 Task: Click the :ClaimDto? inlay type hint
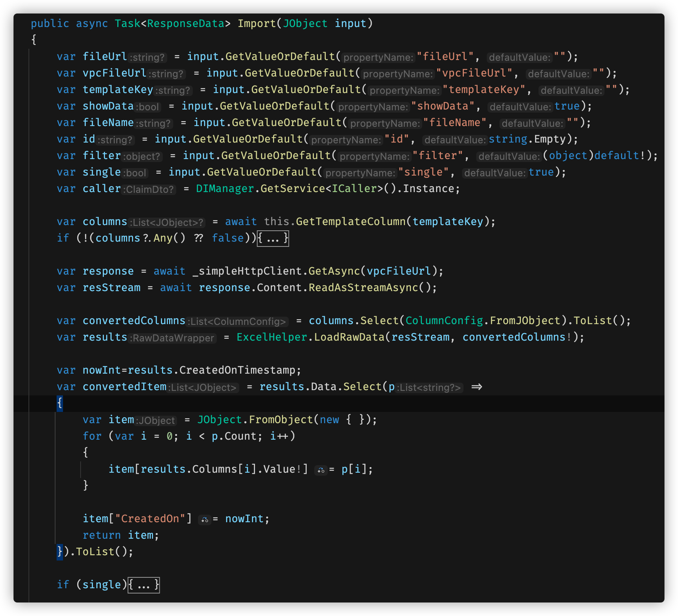[x=149, y=189]
